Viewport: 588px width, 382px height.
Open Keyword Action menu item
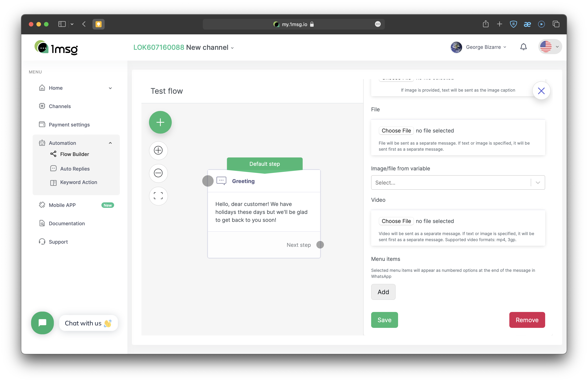pos(78,182)
